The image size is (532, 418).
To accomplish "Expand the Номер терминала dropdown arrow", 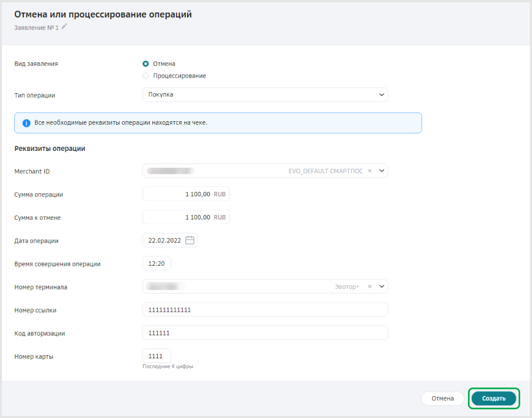I will [382, 287].
